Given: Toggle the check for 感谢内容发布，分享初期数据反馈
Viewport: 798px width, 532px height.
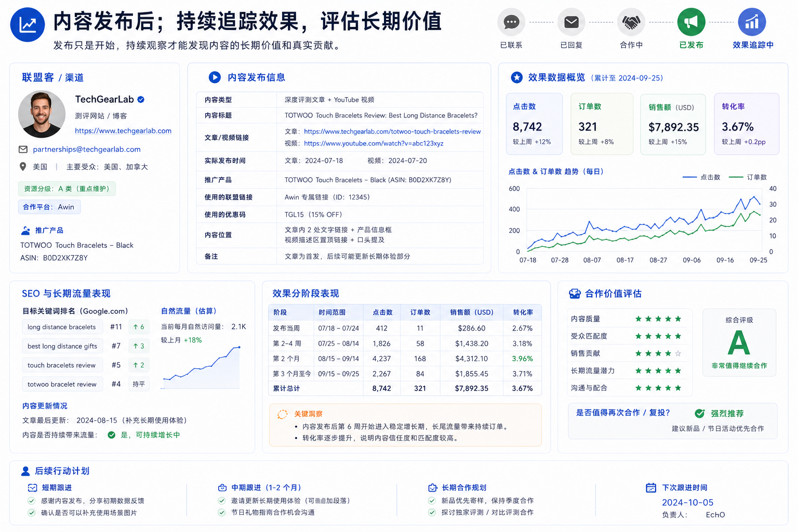Looking at the screenshot, I should coord(32,501).
